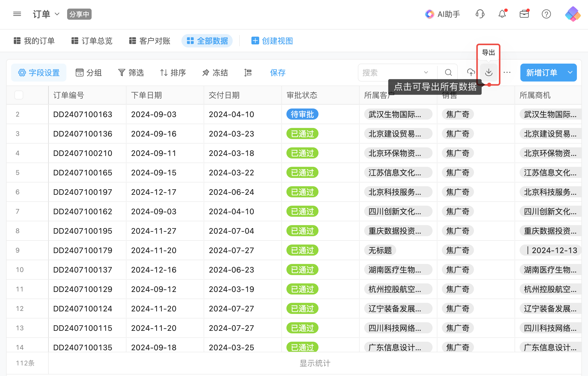Image resolution: width=588 pixels, height=376 pixels.
Task: Click order number DD2407100163
Action: click(83, 114)
